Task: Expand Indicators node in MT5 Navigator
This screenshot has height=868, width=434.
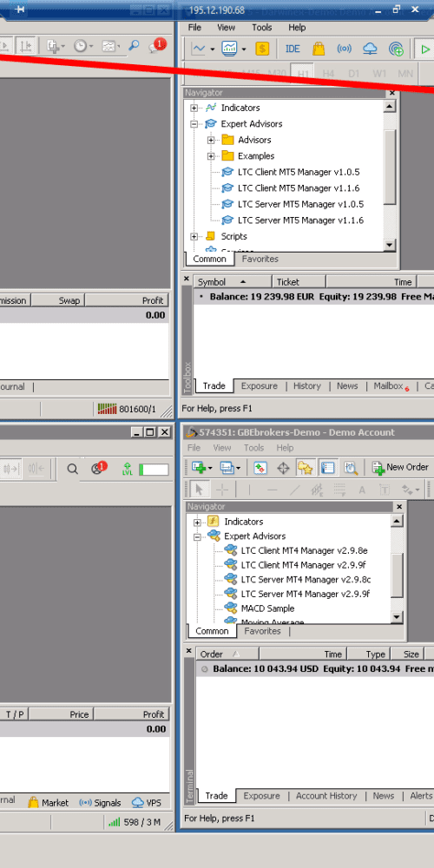Action: (x=194, y=108)
